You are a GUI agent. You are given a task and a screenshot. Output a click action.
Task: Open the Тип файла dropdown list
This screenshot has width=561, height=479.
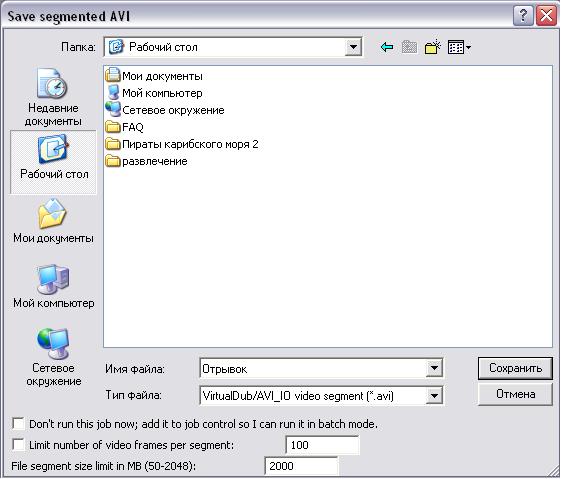434,396
